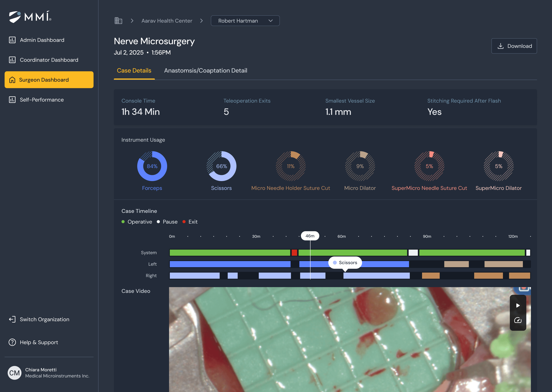Open the Robert Hartman surgeon dropdown
The width and height of the screenshot is (552, 392).
(245, 21)
